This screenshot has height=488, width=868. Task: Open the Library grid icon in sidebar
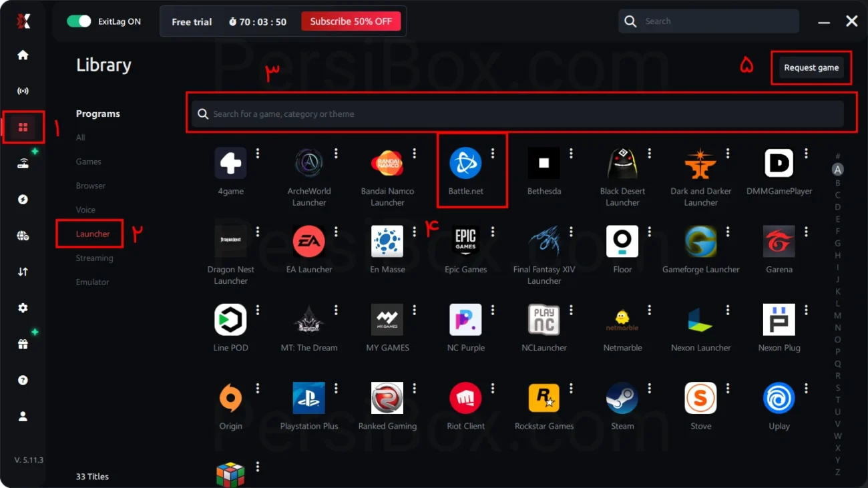23,127
